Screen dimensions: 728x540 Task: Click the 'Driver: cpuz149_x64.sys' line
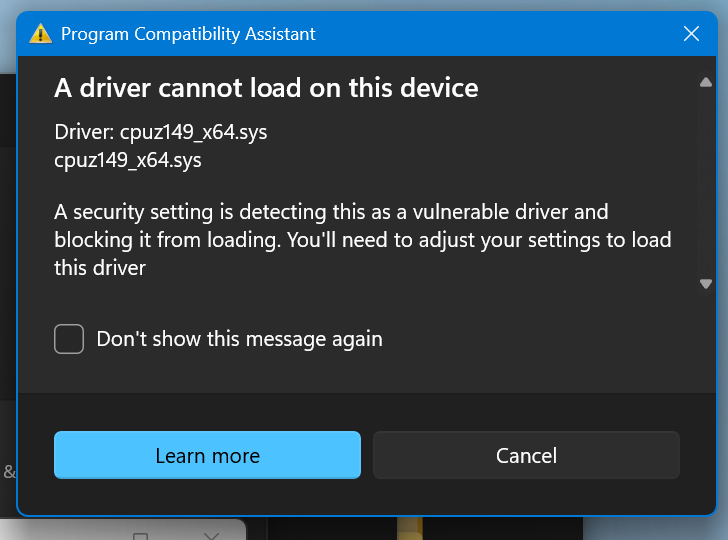(x=160, y=132)
